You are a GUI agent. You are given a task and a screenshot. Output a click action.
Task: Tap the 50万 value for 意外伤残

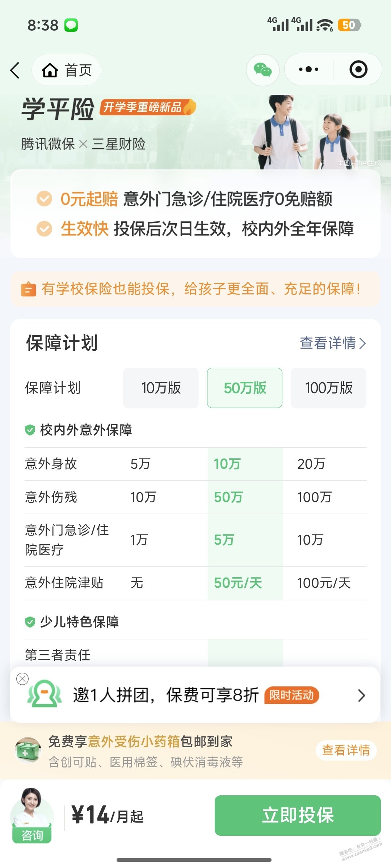pos(228,497)
